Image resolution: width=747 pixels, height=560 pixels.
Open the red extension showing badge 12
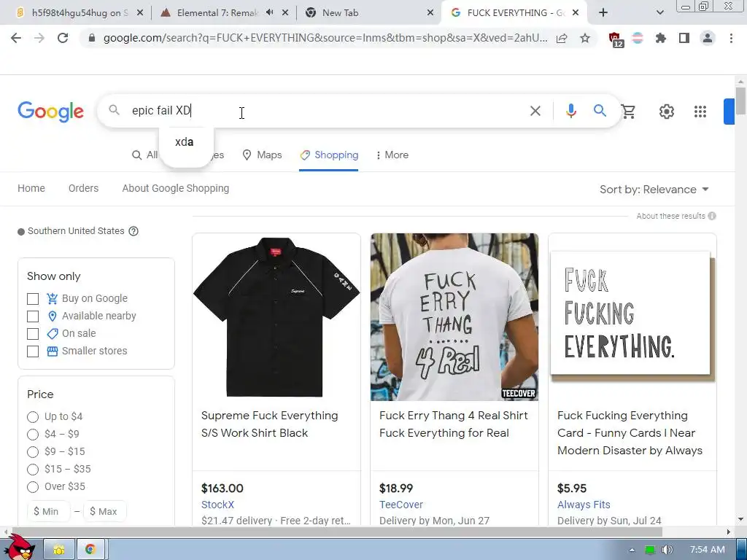pos(616,39)
